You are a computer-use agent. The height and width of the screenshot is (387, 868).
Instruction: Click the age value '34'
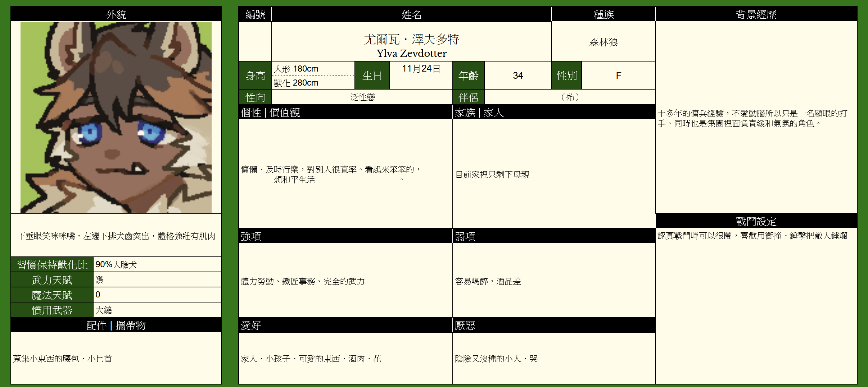point(517,76)
